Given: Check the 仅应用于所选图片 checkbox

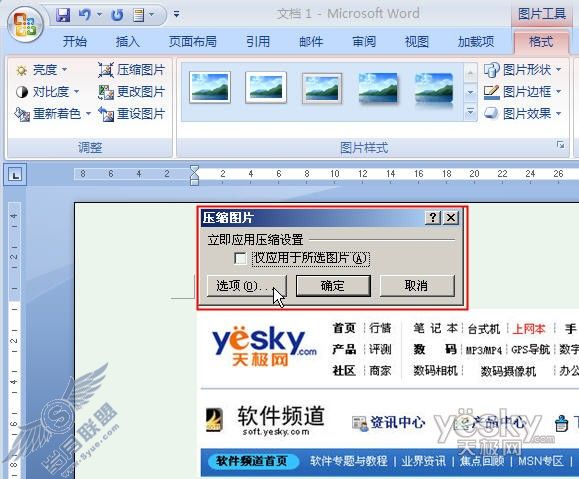Looking at the screenshot, I should pos(240,258).
